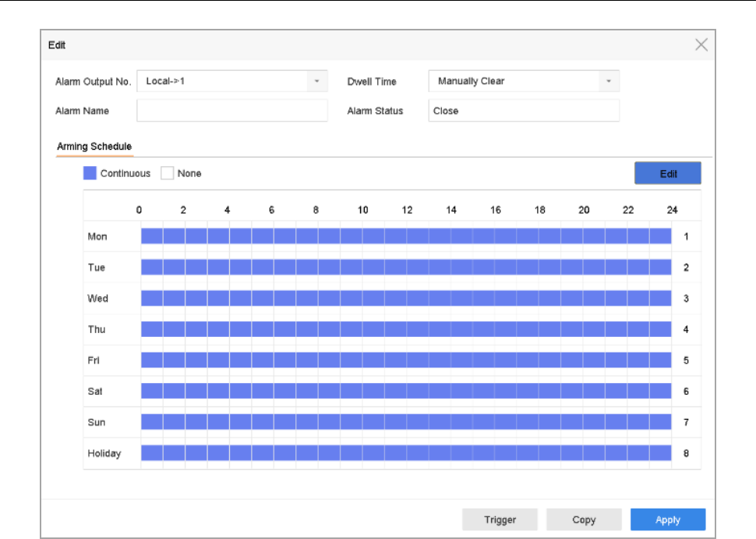Open the Alarm Output No. dropdown
This screenshot has width=756, height=539.
point(232,81)
